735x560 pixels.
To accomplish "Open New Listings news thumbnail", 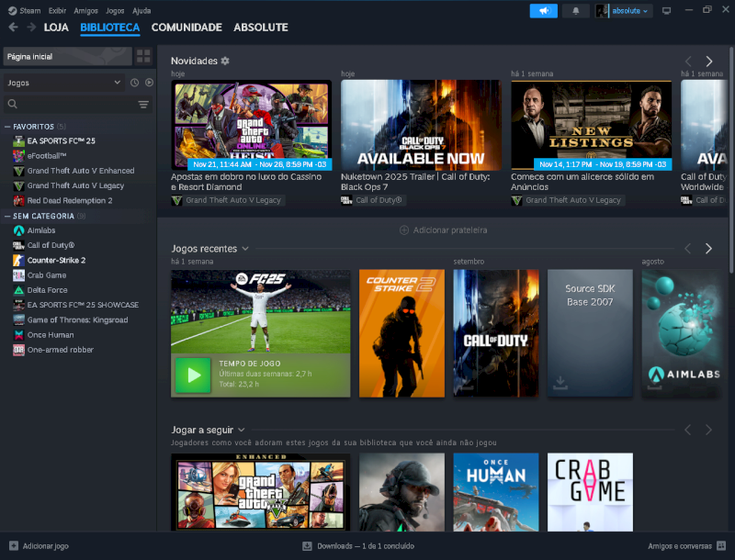I will coord(591,125).
